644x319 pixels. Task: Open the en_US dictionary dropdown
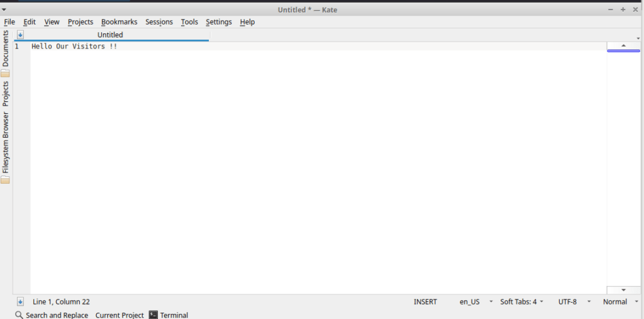click(476, 302)
